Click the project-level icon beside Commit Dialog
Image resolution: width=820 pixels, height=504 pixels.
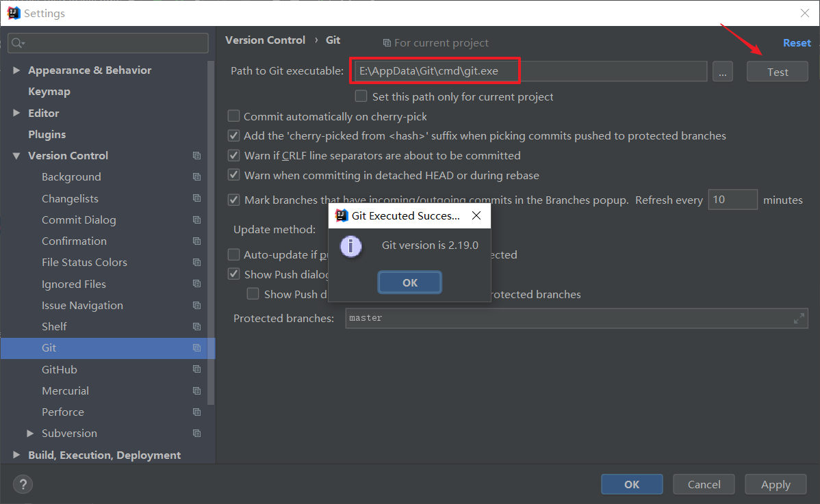tap(196, 220)
